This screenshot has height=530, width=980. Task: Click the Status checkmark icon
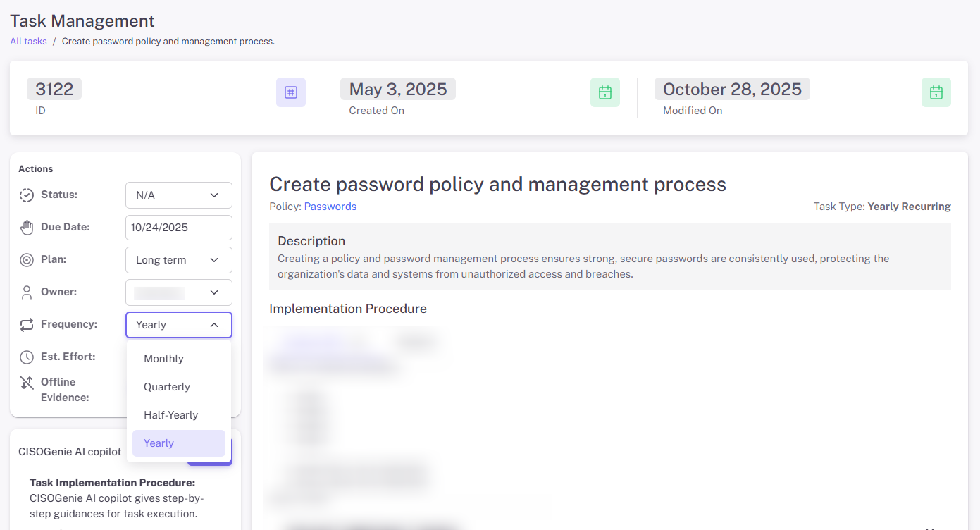pos(27,195)
